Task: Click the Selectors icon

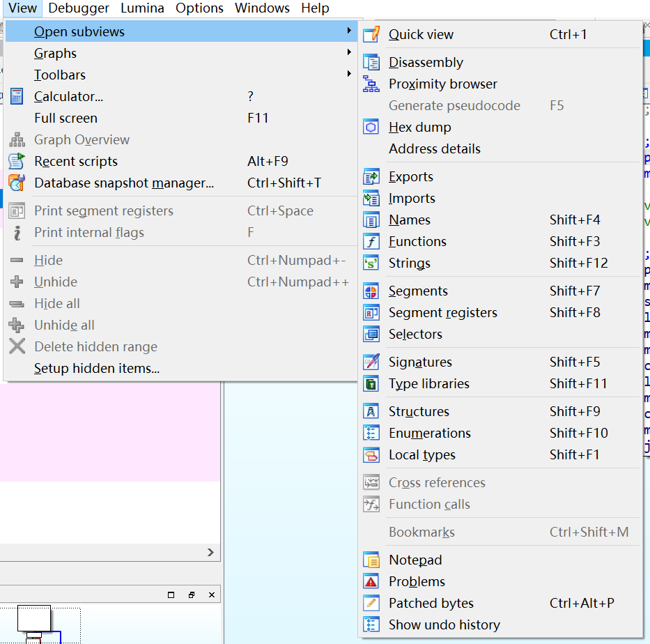Action: click(371, 335)
